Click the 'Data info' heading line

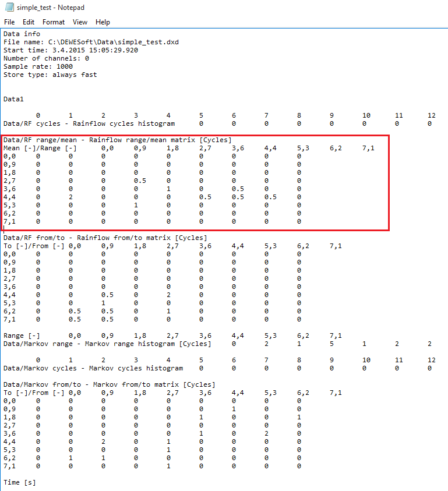point(22,34)
